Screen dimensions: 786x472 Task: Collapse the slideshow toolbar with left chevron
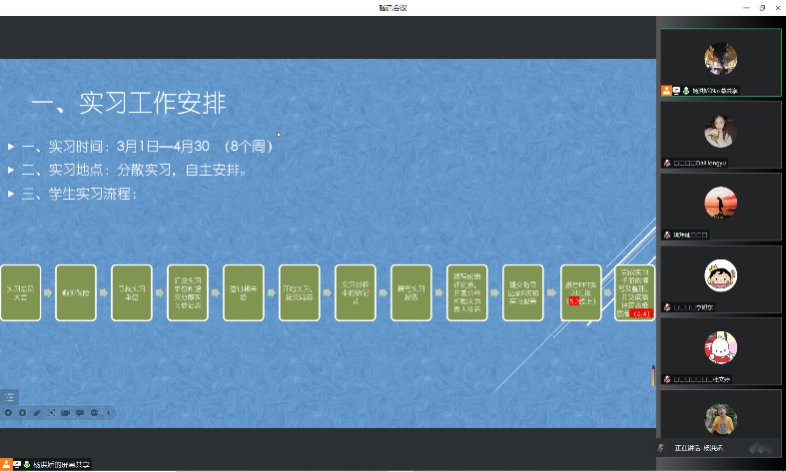coord(109,412)
